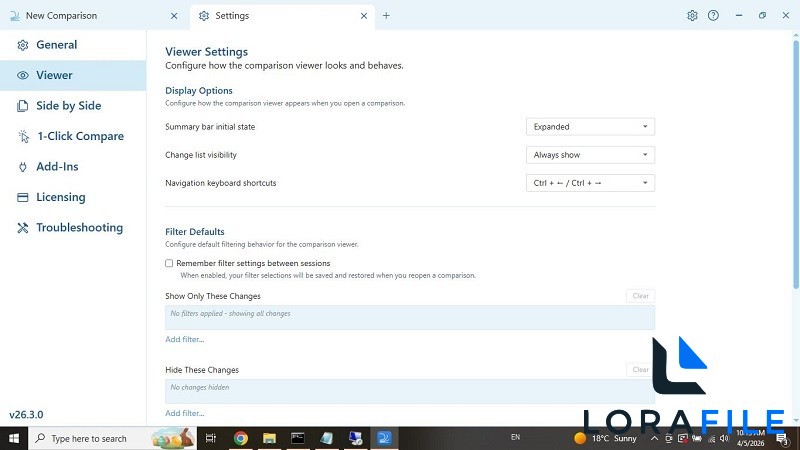Click the Summary bar initial state label
Image resolution: width=800 pixels, height=450 pixels.
pos(210,127)
